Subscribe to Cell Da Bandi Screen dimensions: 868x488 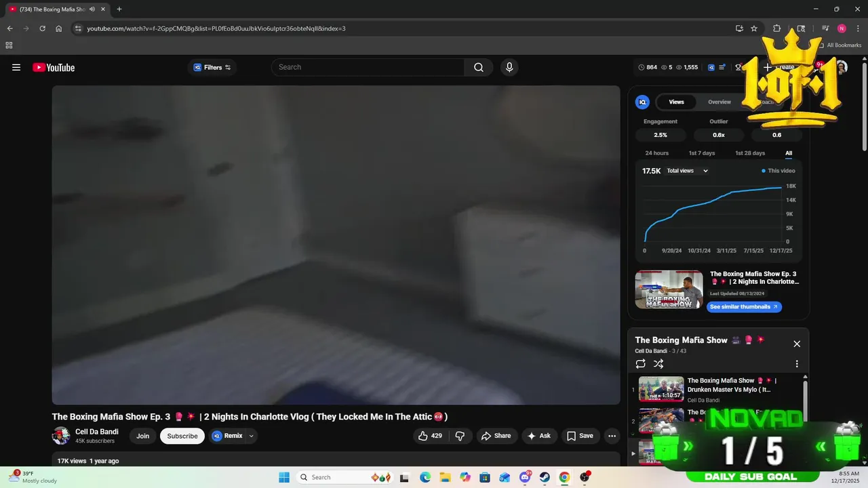[x=182, y=436]
